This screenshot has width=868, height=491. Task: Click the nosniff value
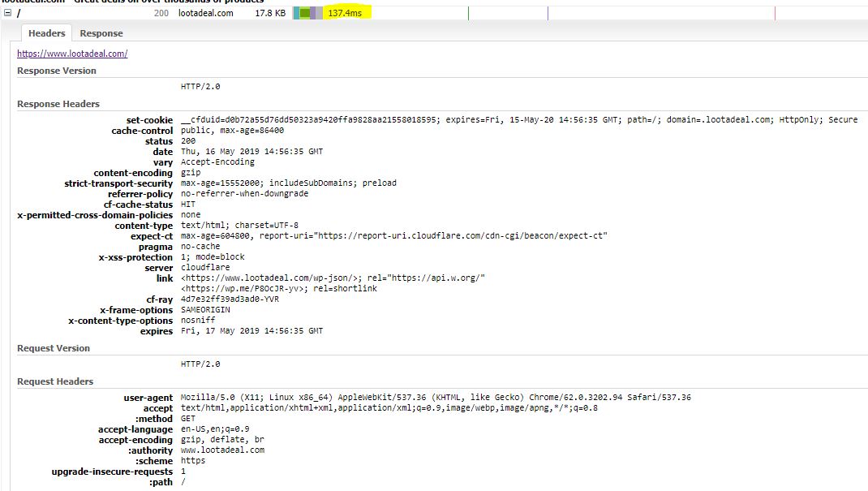pos(198,320)
